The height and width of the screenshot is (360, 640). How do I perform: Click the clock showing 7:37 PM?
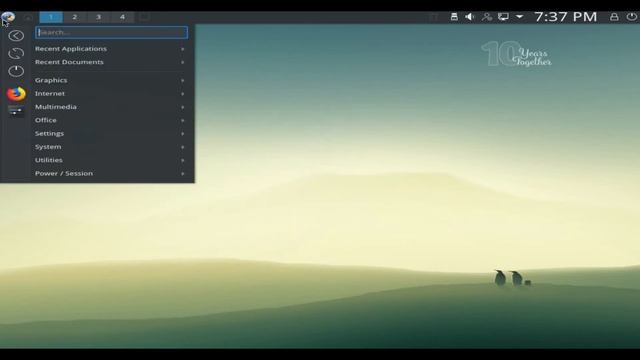[x=565, y=17]
